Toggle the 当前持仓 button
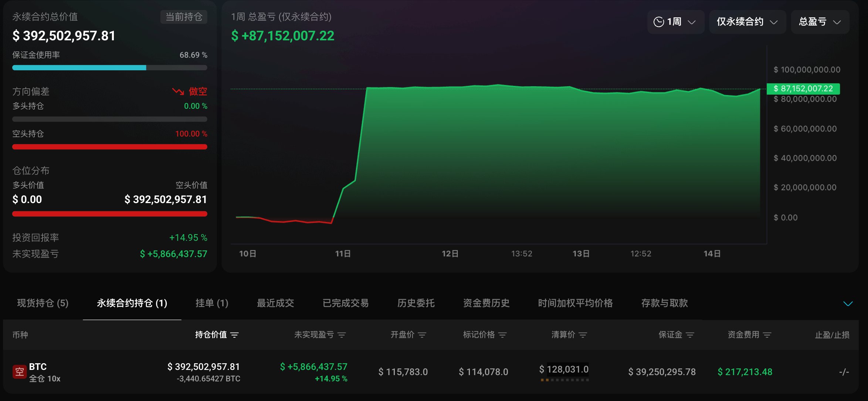Screen dimensions: 868x401 (x=184, y=17)
